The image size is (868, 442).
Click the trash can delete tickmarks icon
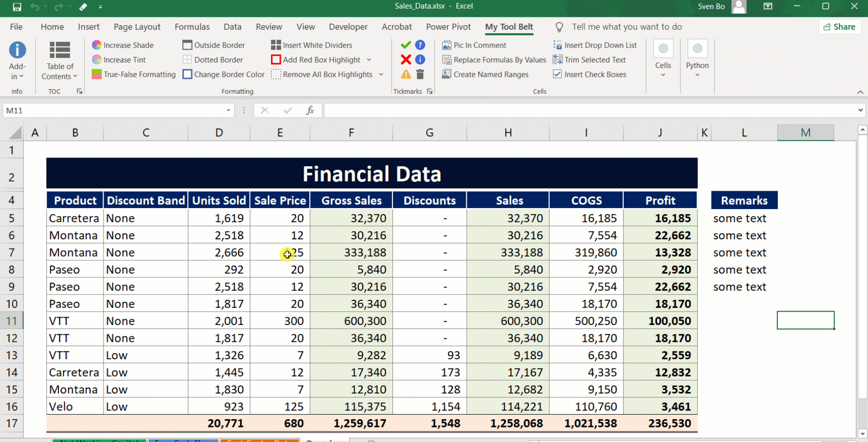(x=420, y=74)
